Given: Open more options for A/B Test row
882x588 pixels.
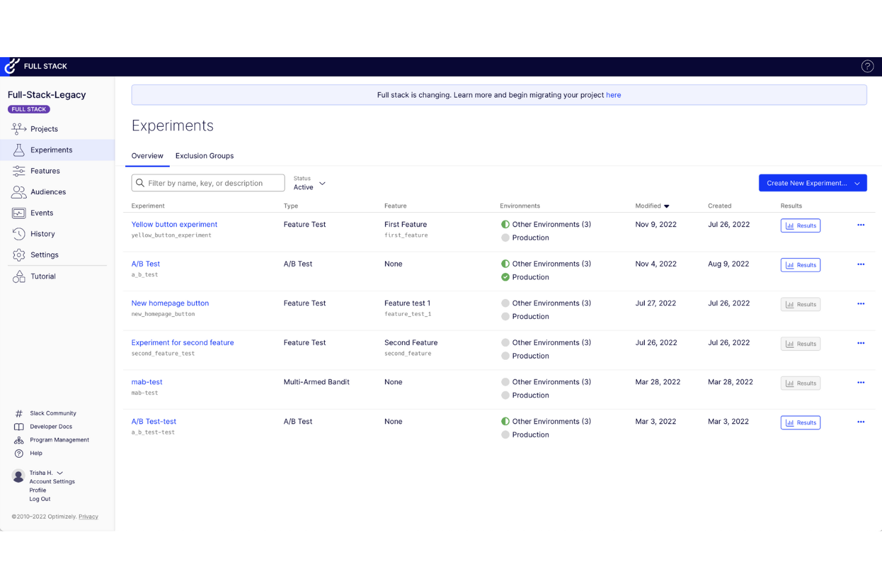Looking at the screenshot, I should coord(861,264).
